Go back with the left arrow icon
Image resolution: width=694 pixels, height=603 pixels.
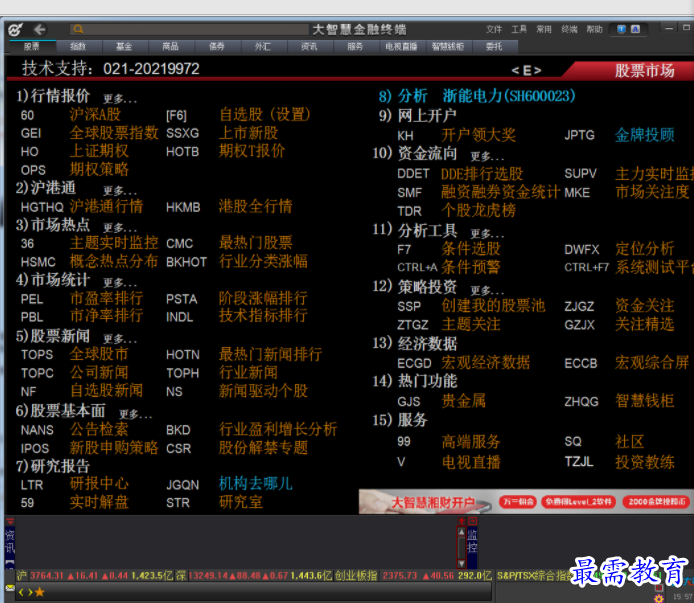tap(39, 30)
